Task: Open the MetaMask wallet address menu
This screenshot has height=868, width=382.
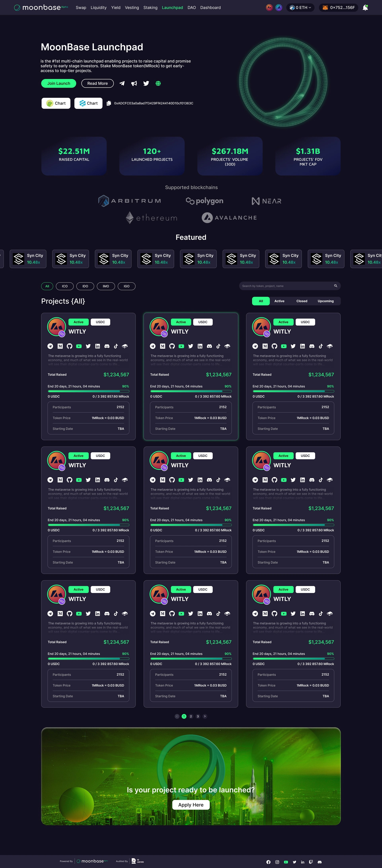Action: tap(339, 7)
